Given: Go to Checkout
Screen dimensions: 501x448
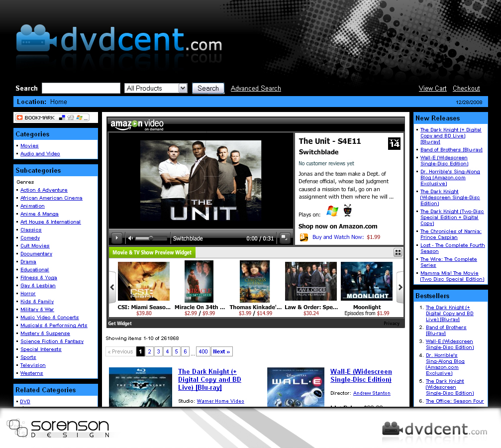Looking at the screenshot, I should click(x=466, y=88).
